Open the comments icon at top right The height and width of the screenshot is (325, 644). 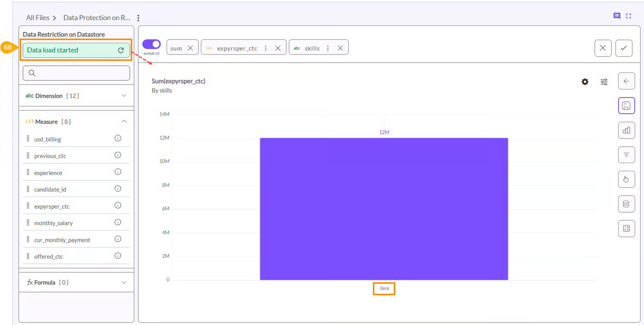point(617,16)
